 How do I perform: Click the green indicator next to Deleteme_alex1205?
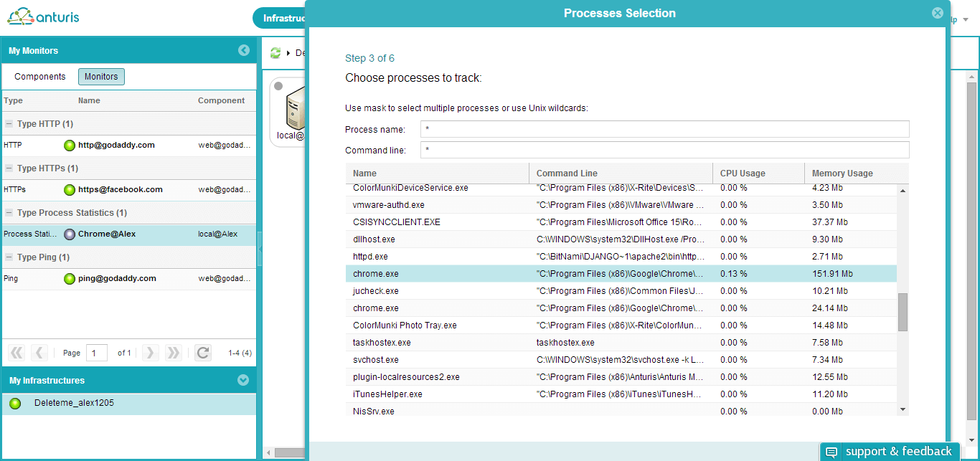[15, 403]
